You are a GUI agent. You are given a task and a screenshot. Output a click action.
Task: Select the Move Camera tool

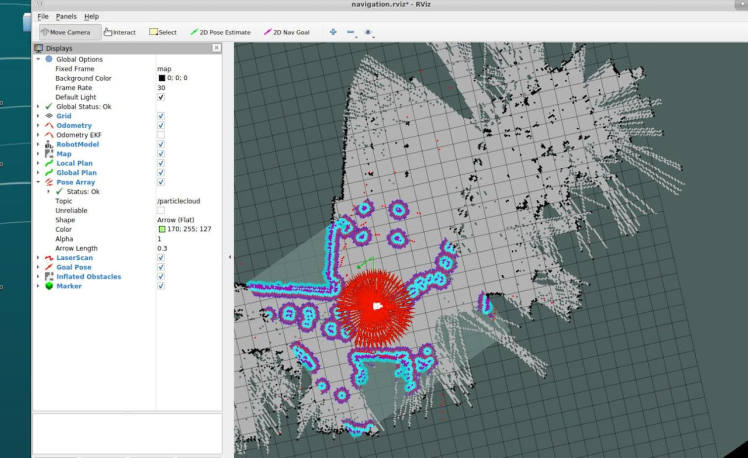click(x=68, y=32)
